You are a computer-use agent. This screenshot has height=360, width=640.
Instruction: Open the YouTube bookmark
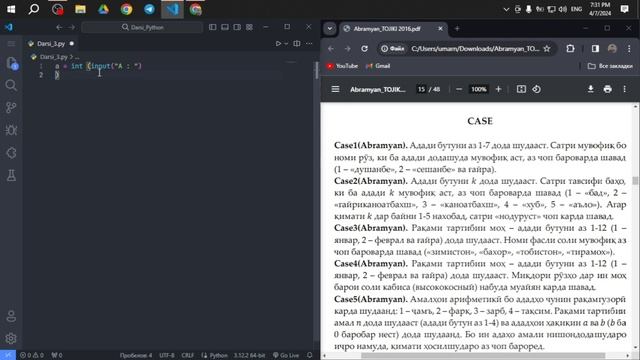[x=342, y=66]
